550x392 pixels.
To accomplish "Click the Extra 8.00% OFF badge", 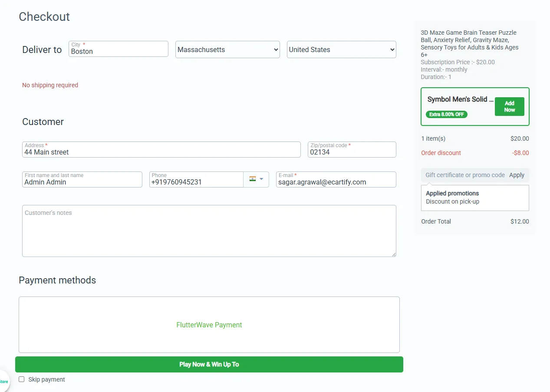I will coord(447,114).
